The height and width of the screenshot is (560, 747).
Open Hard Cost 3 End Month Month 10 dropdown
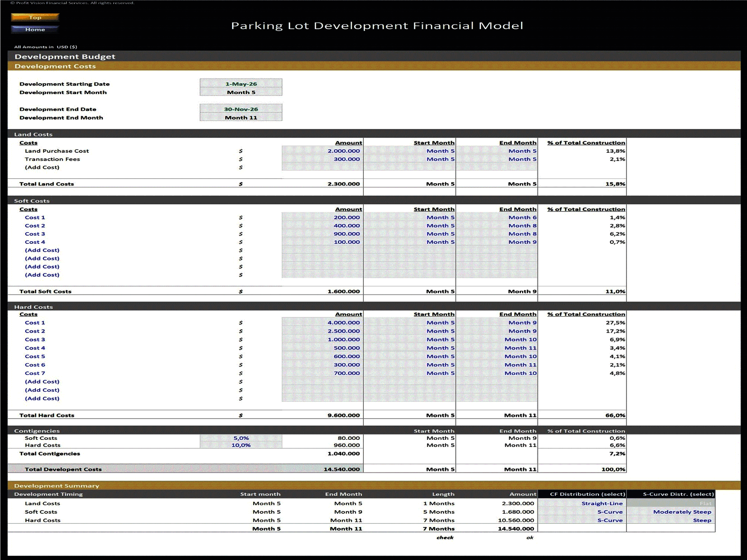click(x=497, y=339)
